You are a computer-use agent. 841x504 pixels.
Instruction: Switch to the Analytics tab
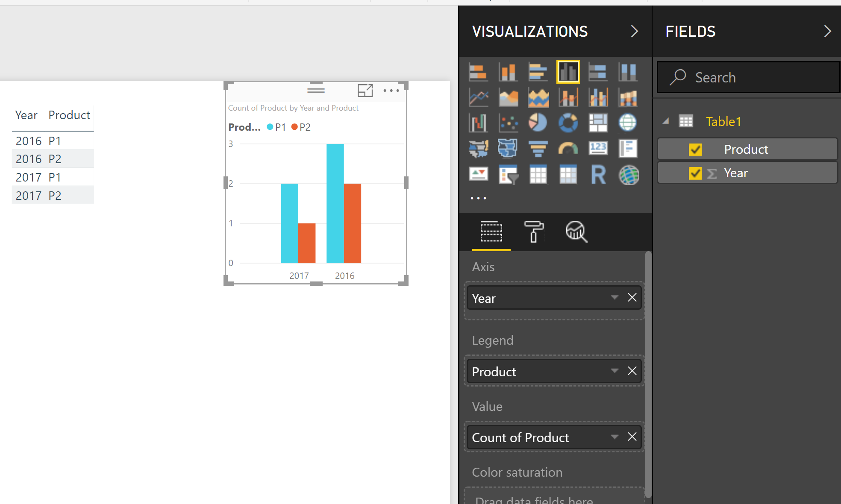pyautogui.click(x=576, y=232)
